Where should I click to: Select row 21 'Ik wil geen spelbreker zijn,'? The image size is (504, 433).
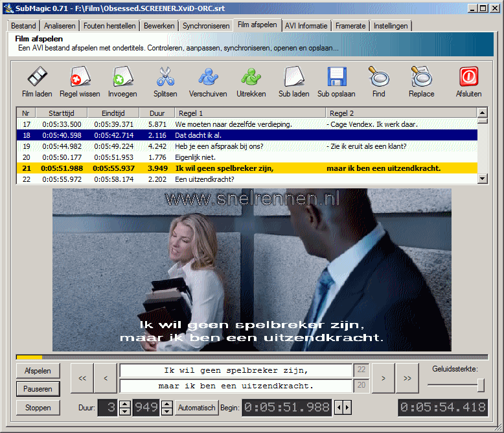point(247,168)
